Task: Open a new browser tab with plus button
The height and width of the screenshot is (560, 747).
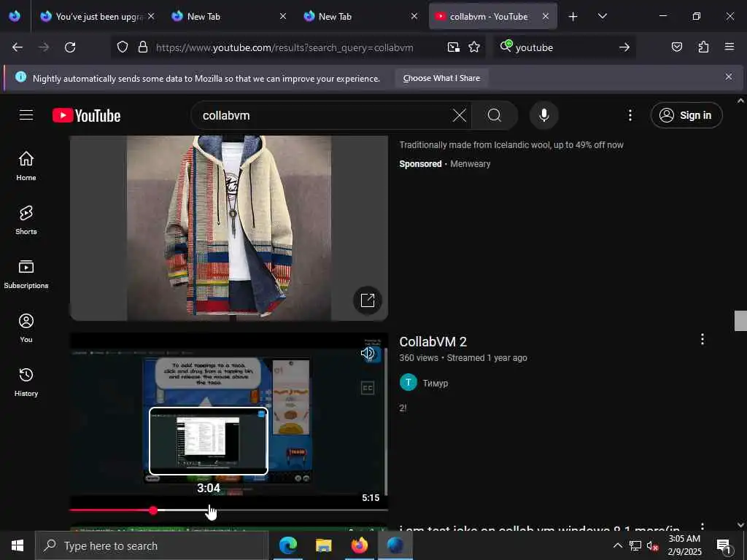Action: [x=573, y=17]
